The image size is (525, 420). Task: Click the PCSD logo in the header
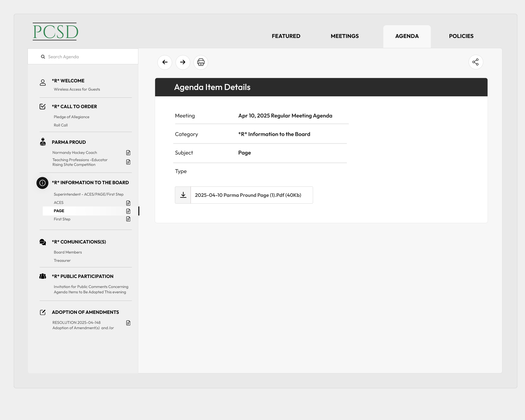point(55,31)
